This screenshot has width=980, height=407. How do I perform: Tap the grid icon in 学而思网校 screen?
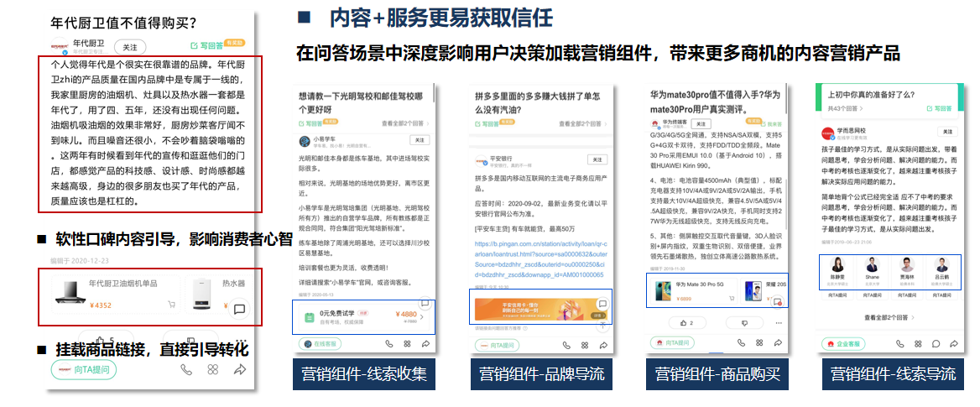point(918,344)
